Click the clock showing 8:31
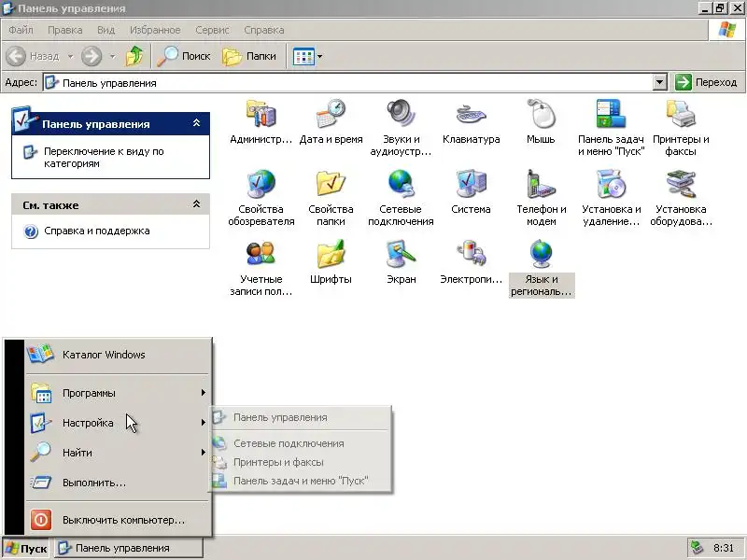Image resolution: width=747 pixels, height=560 pixels. pos(724,548)
